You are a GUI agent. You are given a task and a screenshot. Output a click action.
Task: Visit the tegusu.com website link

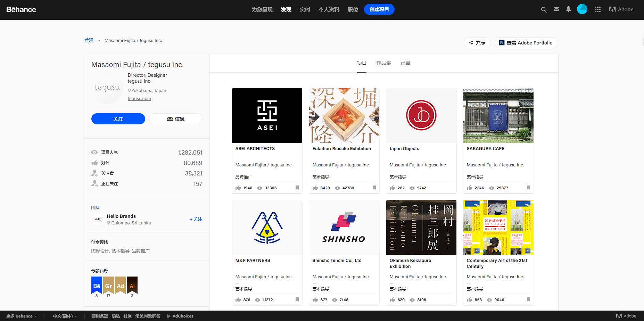pos(139,98)
